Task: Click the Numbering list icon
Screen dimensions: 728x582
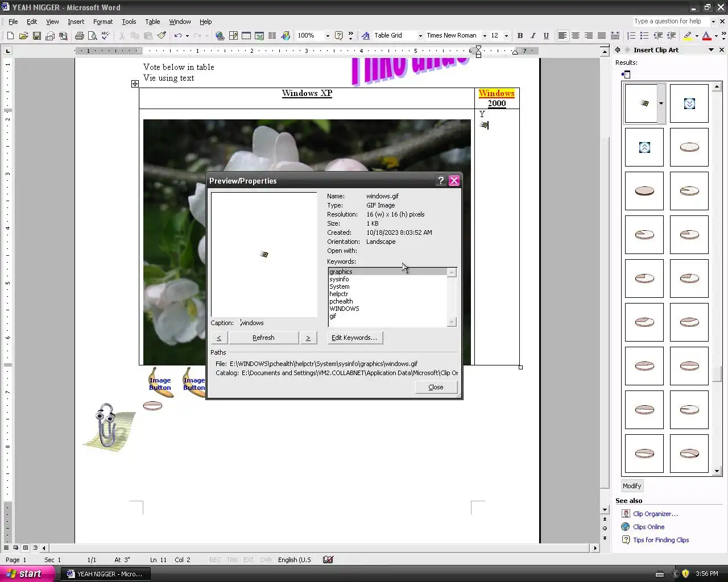Action: [x=631, y=36]
